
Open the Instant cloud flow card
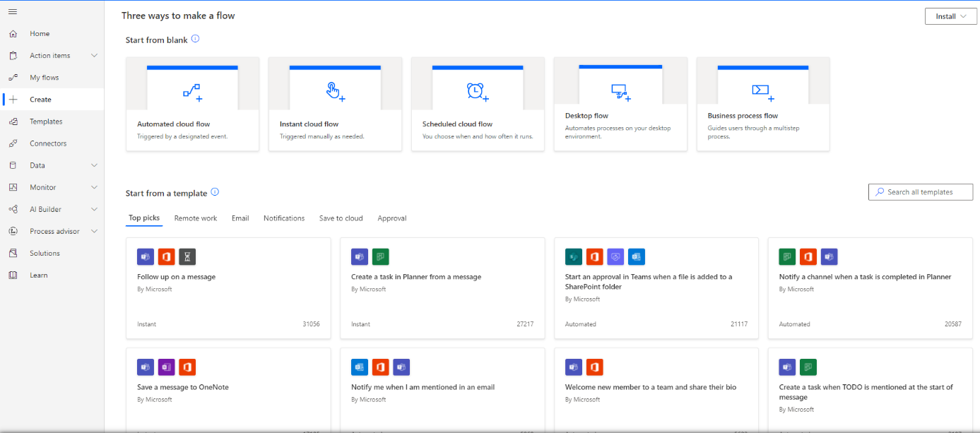coord(335,104)
